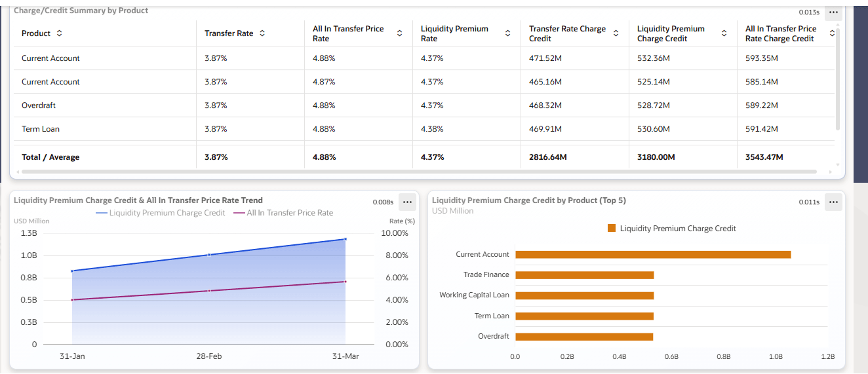
Task: Click the 28-Feb axis label
Action: [208, 356]
